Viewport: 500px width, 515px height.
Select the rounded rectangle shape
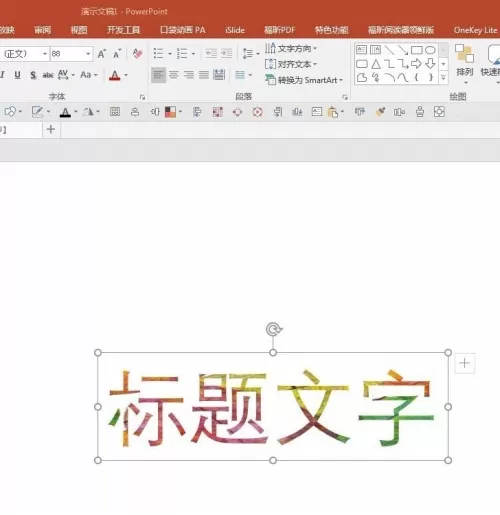click(362, 64)
